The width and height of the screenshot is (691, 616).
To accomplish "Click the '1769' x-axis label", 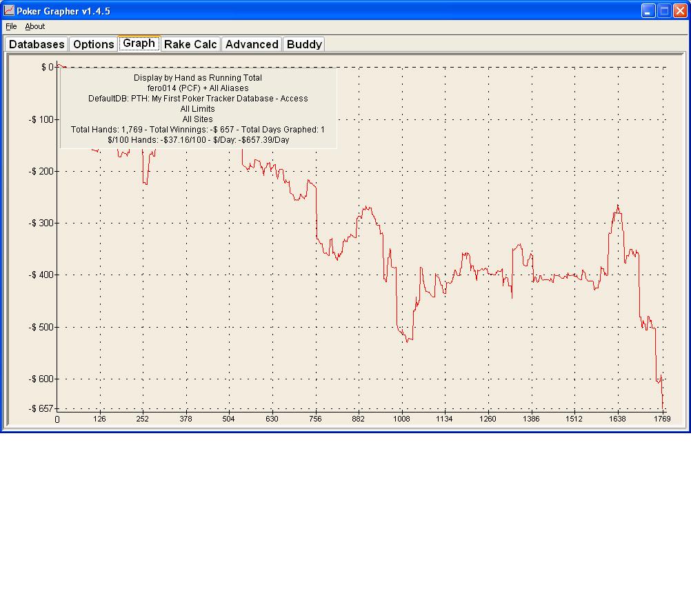I will [662, 419].
